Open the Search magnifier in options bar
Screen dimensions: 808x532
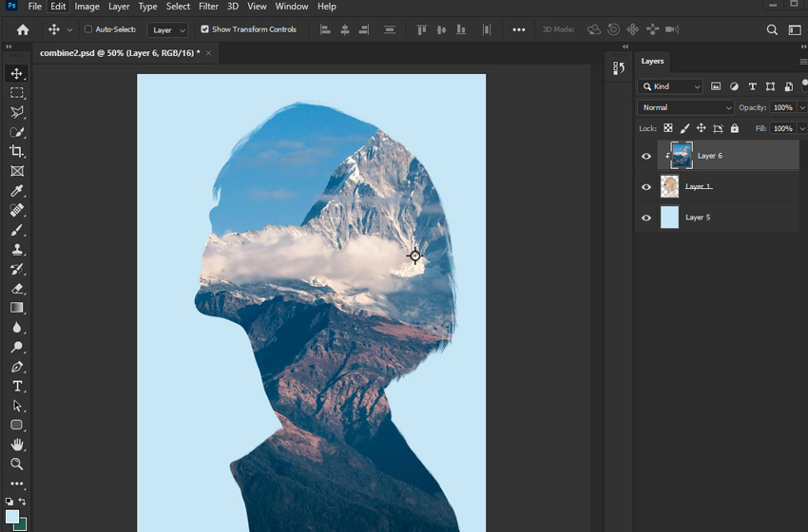coord(772,29)
